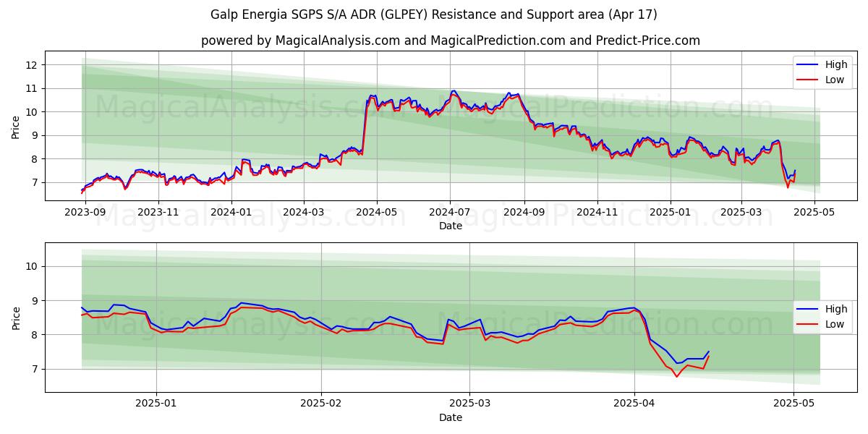Click the '2025-01' tick label on top chart

670,212
